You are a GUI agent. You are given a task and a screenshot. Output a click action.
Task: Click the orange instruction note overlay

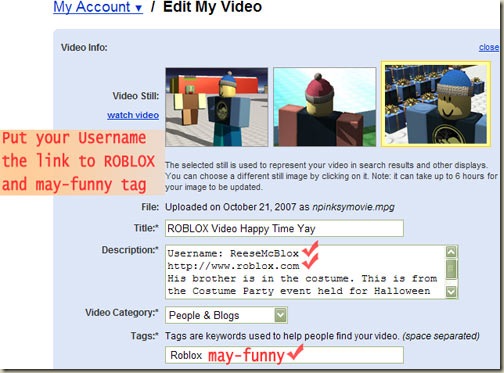pos(82,162)
